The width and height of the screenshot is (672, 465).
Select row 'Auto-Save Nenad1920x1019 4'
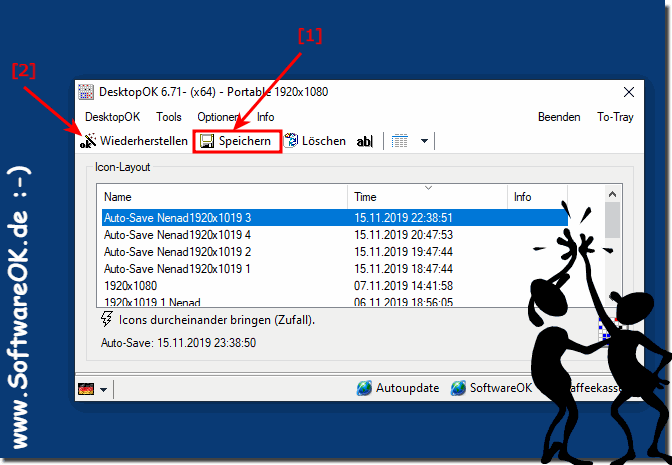pyautogui.click(x=335, y=235)
